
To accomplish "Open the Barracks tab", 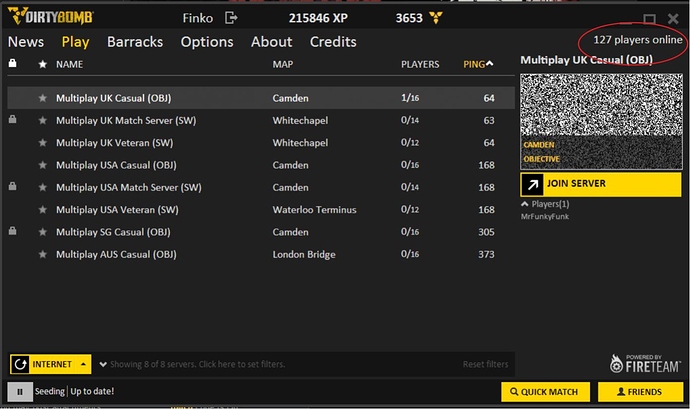I will [134, 42].
